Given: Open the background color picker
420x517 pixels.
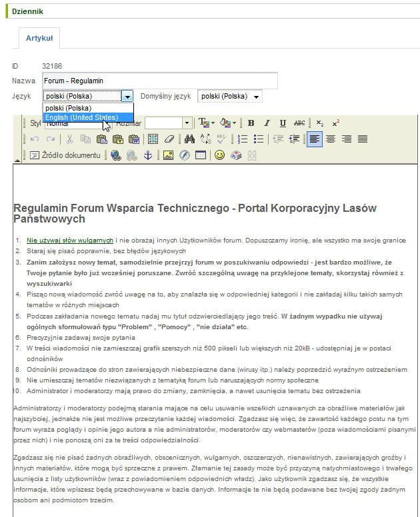Looking at the screenshot, I should click(227, 123).
